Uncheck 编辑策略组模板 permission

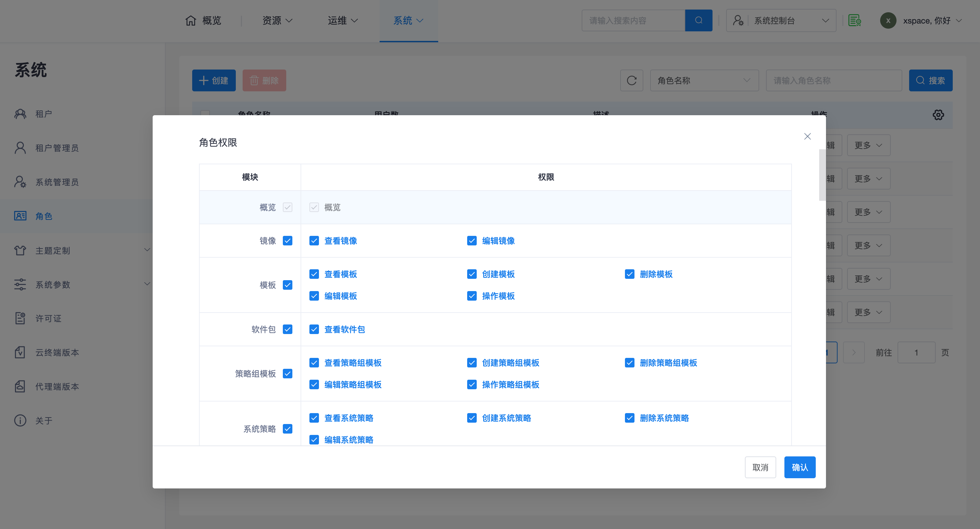click(314, 385)
